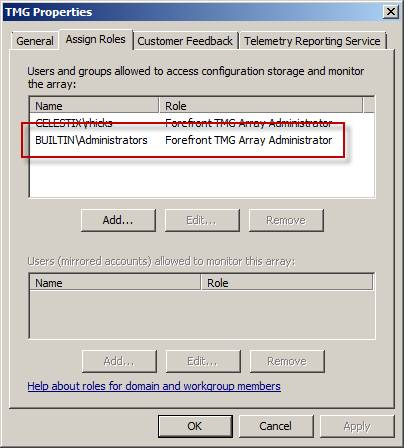
Task: Open the Customer Feedback tab
Action: click(185, 41)
